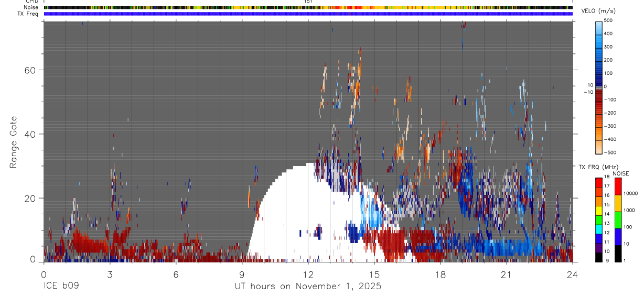
Task: Click the 'TX FRQ (MHz)' legend title
Action: pos(598,167)
